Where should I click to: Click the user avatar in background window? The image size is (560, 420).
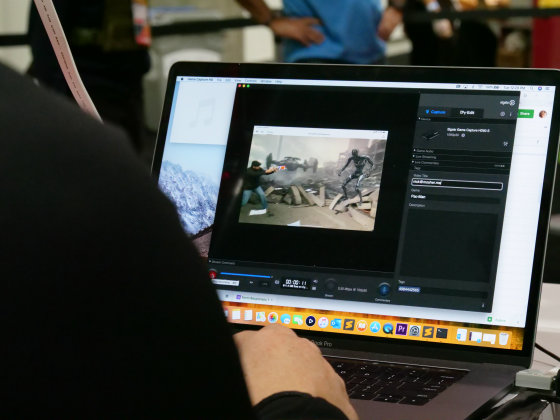(x=543, y=114)
